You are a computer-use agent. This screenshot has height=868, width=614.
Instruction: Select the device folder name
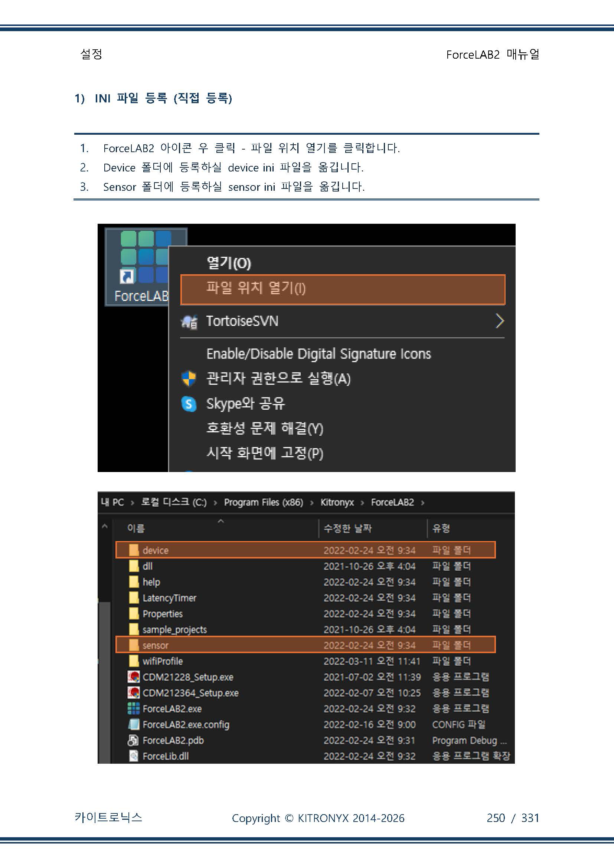click(x=156, y=550)
